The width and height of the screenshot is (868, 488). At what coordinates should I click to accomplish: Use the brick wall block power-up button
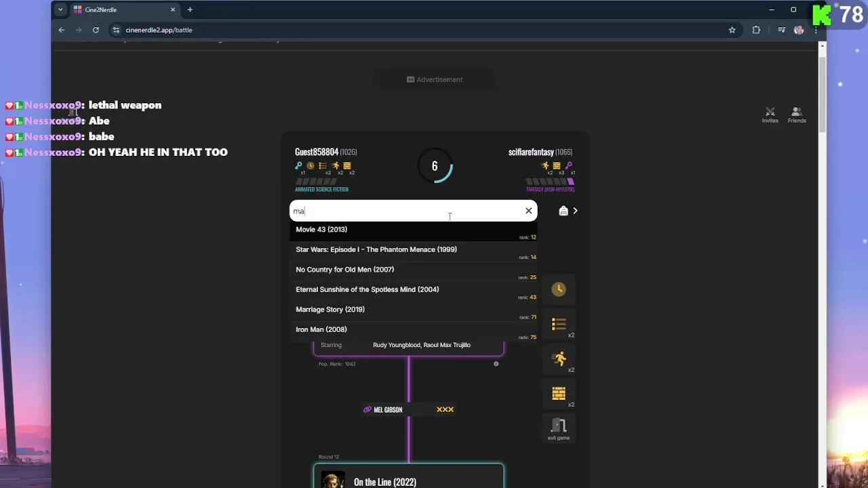click(559, 394)
